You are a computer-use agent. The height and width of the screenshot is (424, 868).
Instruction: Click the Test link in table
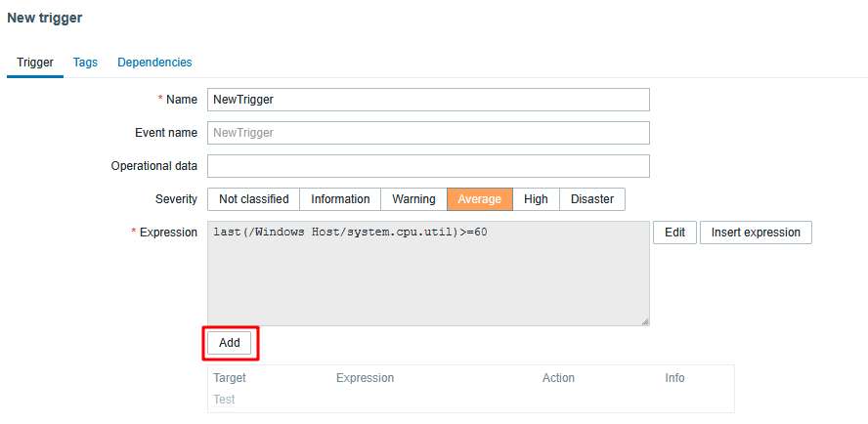(x=224, y=400)
